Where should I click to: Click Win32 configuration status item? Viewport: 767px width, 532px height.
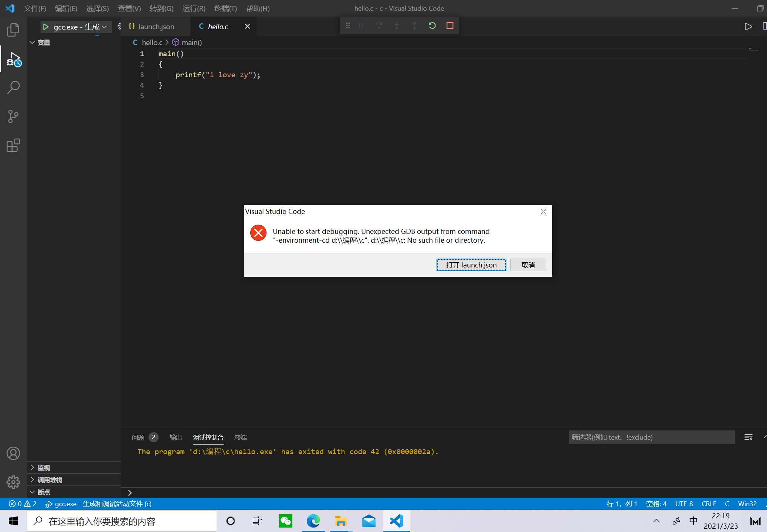(747, 504)
